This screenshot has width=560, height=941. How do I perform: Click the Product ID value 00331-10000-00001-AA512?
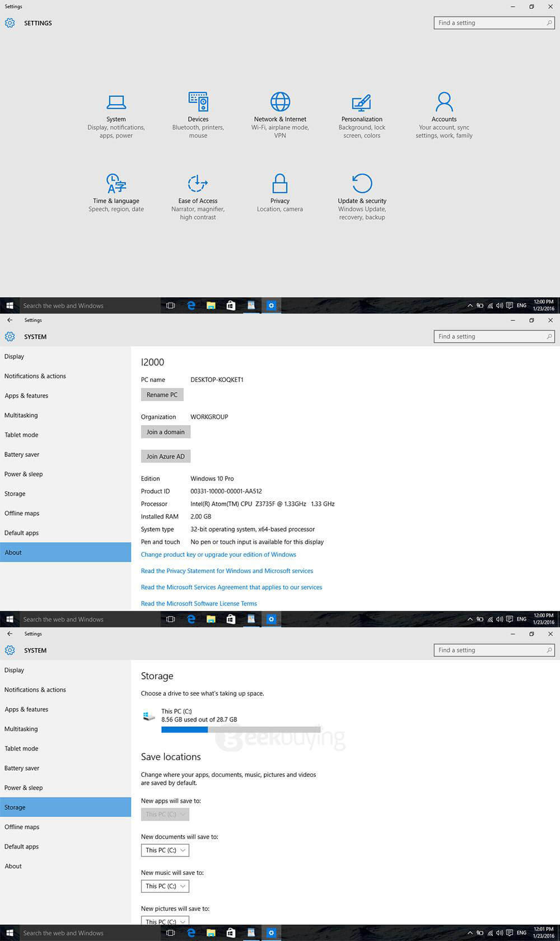226,491
